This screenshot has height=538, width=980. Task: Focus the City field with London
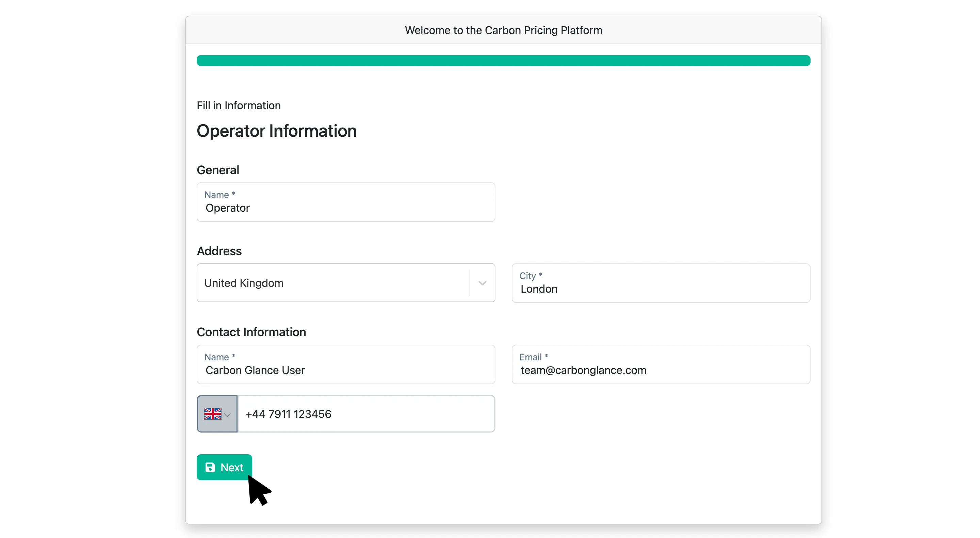tap(661, 283)
